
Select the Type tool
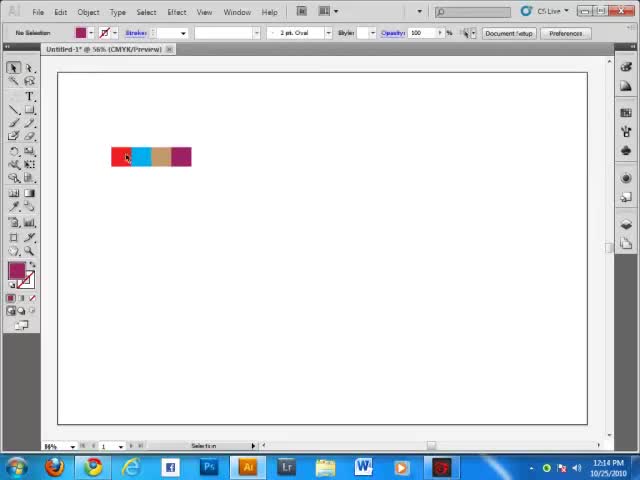tap(29, 96)
